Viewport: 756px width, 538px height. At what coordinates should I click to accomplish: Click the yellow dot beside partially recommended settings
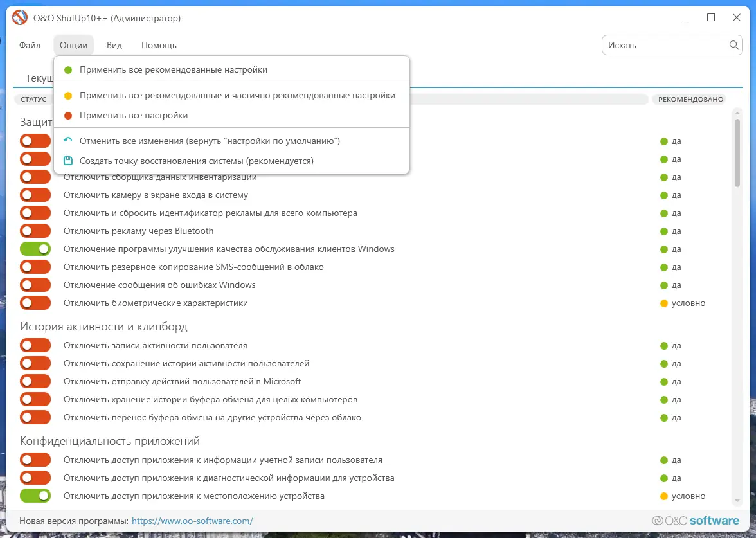click(68, 96)
